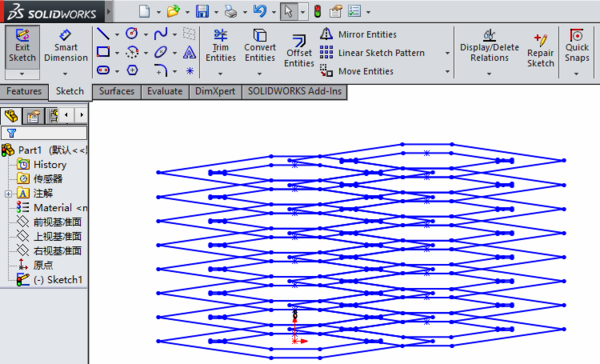Screen dimensions: 600x364
Task: Open the Quick Snaps tool
Action: pyautogui.click(x=577, y=46)
